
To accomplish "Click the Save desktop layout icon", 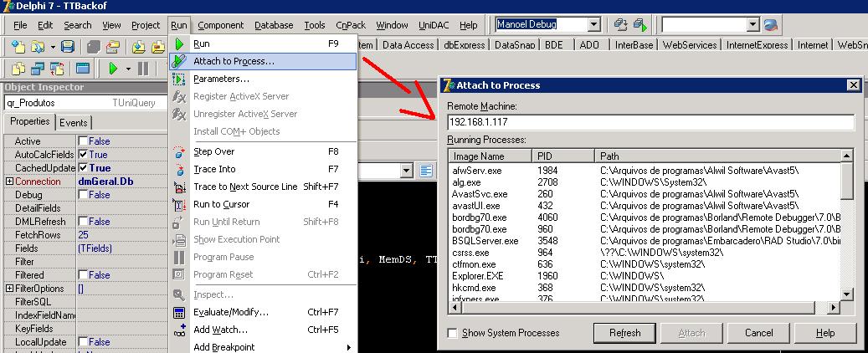I will [x=620, y=25].
